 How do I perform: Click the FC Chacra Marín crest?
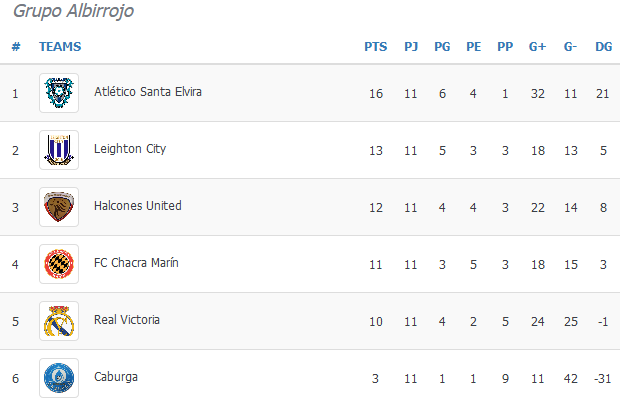(x=59, y=264)
